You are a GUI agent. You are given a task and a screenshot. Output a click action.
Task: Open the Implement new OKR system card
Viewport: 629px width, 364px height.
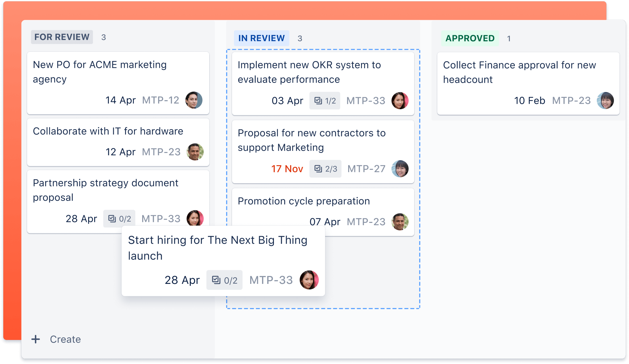point(310,72)
